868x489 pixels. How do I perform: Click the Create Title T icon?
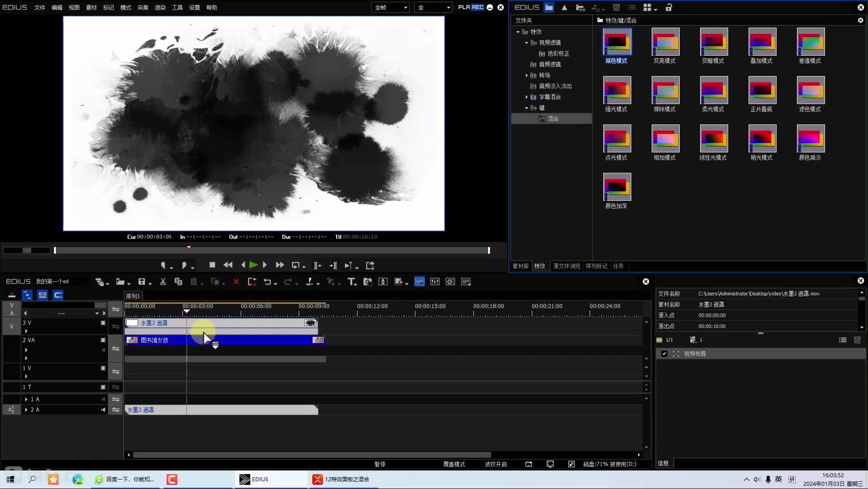coord(351,282)
